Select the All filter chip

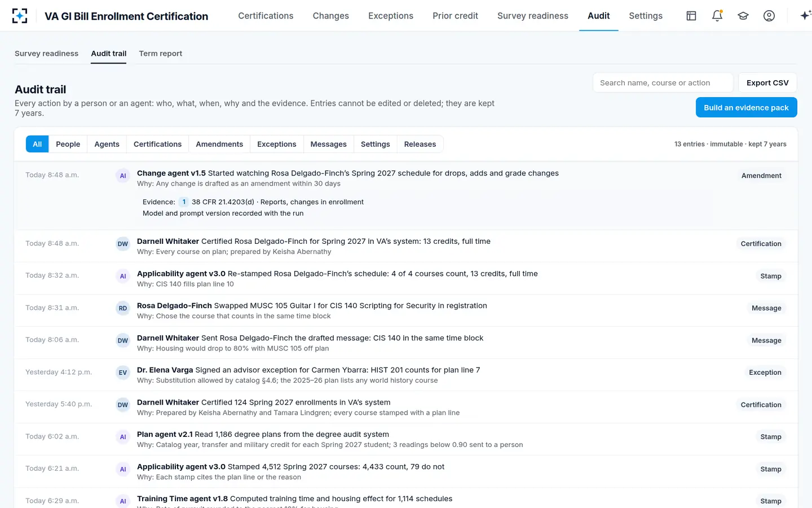pos(37,144)
